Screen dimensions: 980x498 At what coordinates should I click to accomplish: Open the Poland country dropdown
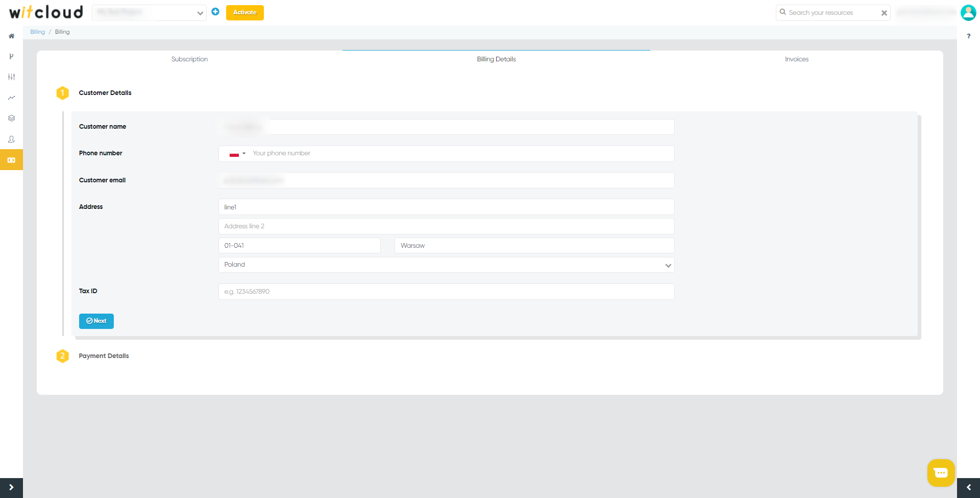[x=447, y=265]
